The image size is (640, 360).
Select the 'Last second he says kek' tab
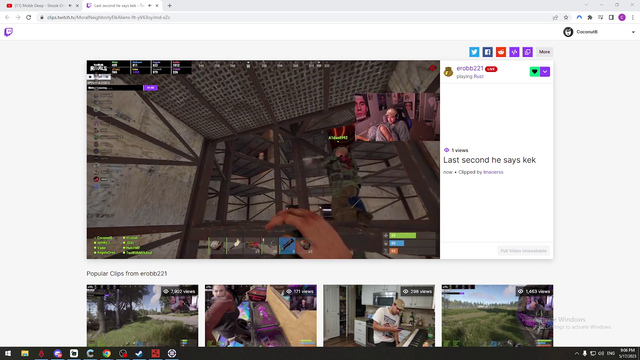pyautogui.click(x=119, y=6)
